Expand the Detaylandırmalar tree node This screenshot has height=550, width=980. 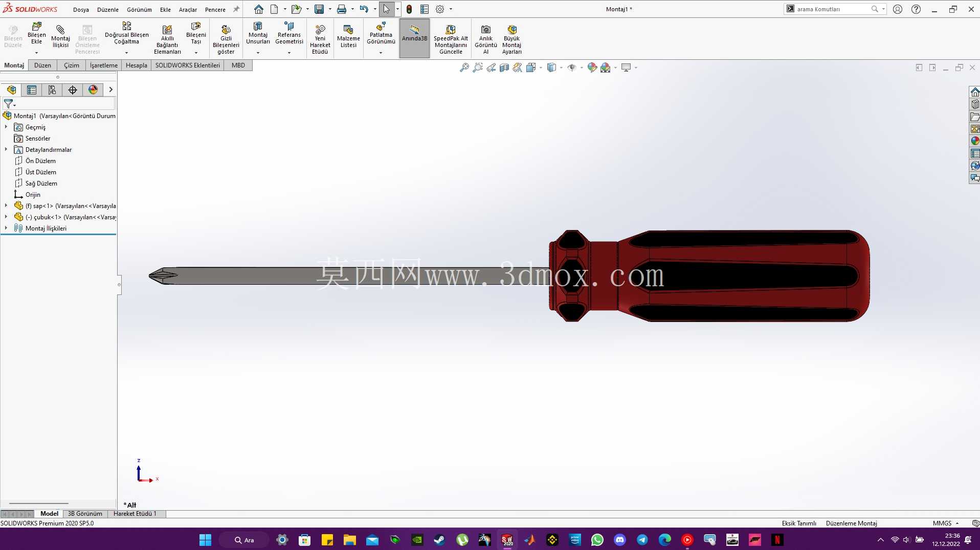click(6, 149)
